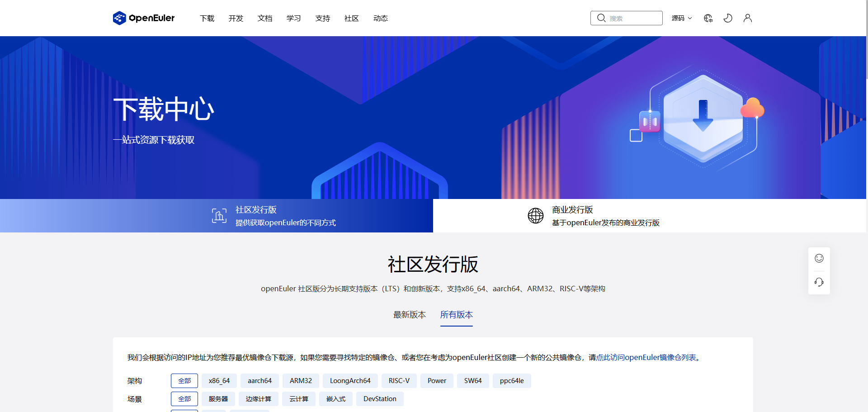Switch to the 最新版本 tab

(x=410, y=315)
